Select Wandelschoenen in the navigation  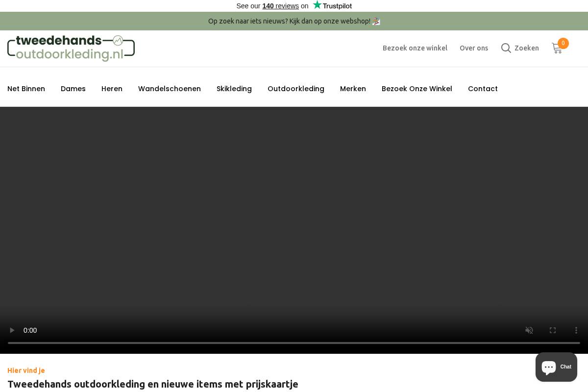coord(170,89)
